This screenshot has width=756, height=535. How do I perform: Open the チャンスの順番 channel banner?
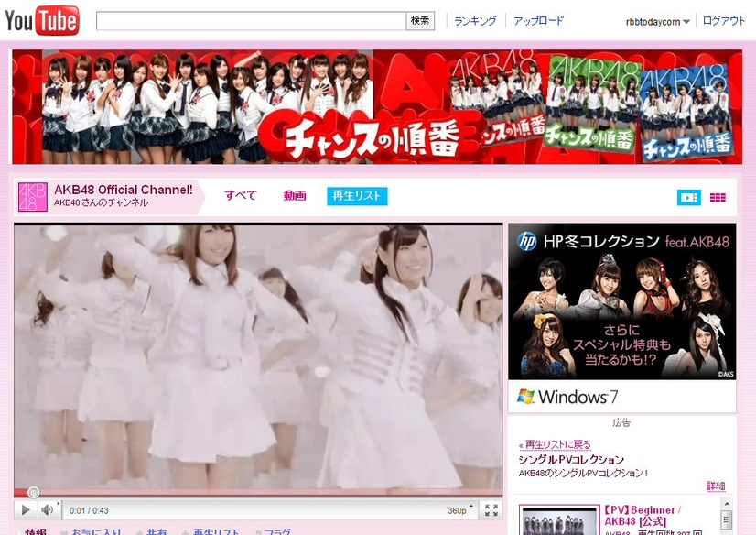pos(377,106)
